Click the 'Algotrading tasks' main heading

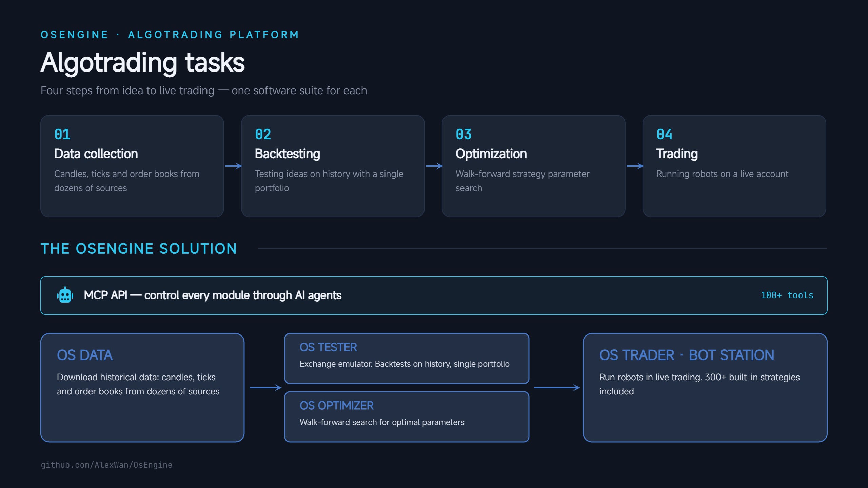point(143,63)
